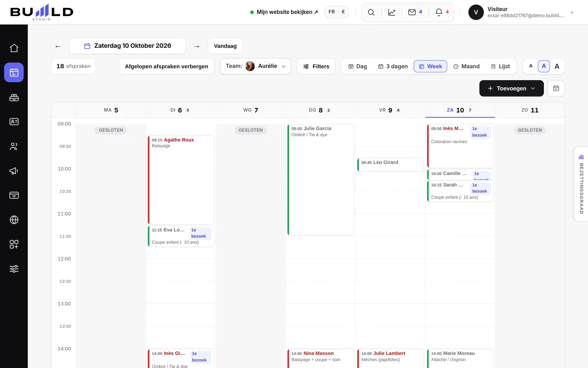Open the apps grid-plus sidebar icon
588x368 pixels.
[14, 245]
